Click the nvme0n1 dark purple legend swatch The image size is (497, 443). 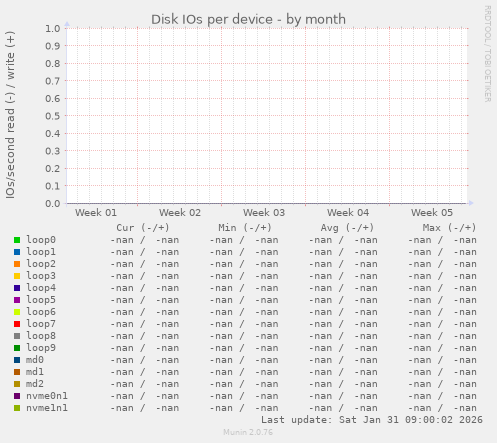(x=17, y=396)
